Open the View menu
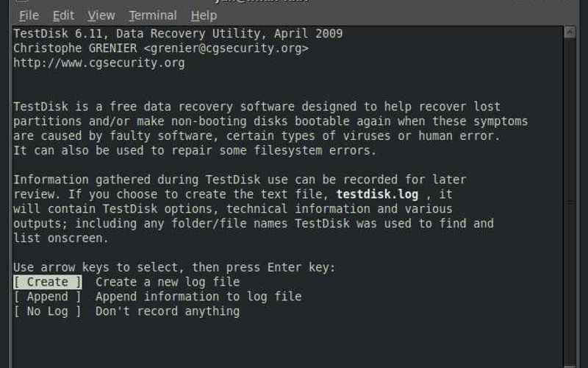 tap(101, 15)
